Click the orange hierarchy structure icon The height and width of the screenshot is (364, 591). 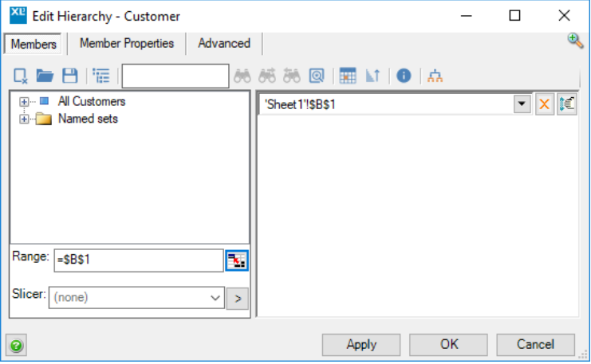(x=435, y=76)
